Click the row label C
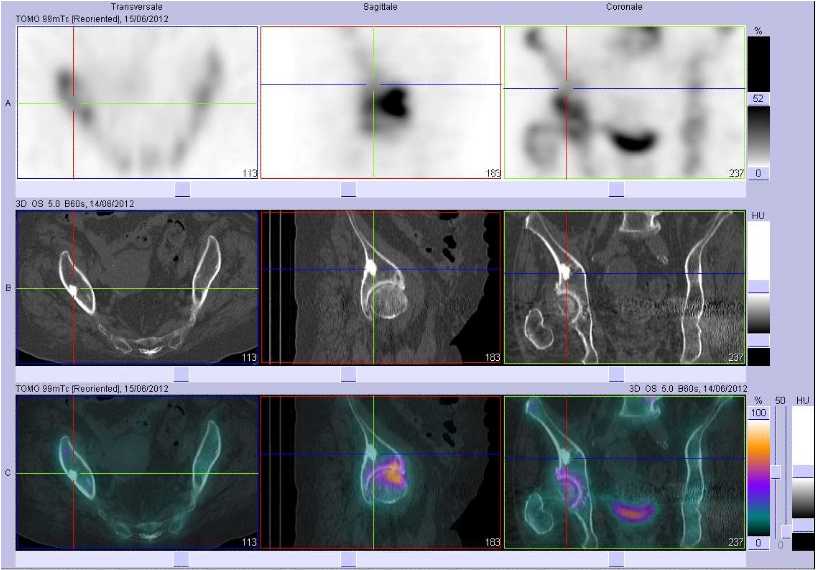This screenshot has height=570, width=816. (8, 473)
